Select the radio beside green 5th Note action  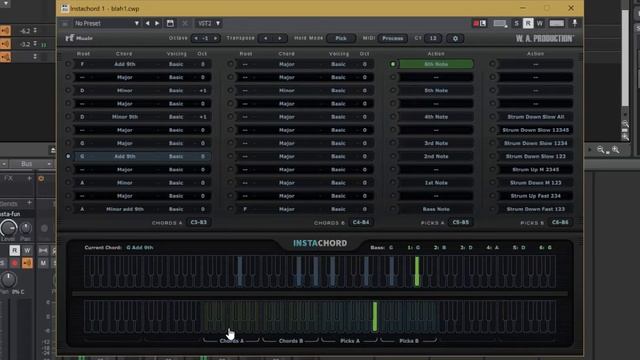[393, 64]
